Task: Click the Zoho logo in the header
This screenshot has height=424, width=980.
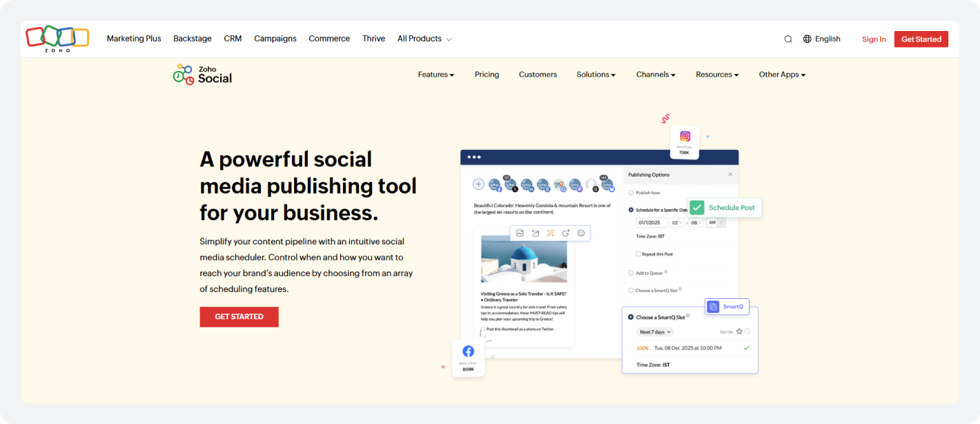Action: 57,39
